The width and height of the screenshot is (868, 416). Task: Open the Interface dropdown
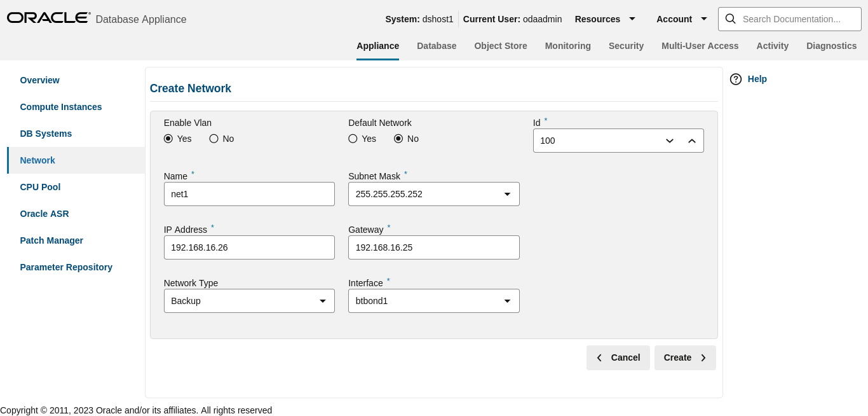coord(434,301)
